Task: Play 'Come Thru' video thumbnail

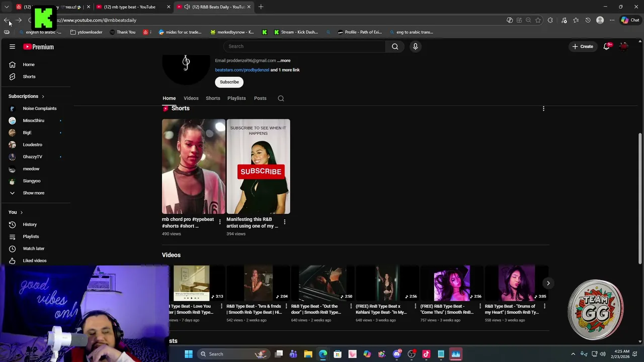Action: tap(452, 283)
